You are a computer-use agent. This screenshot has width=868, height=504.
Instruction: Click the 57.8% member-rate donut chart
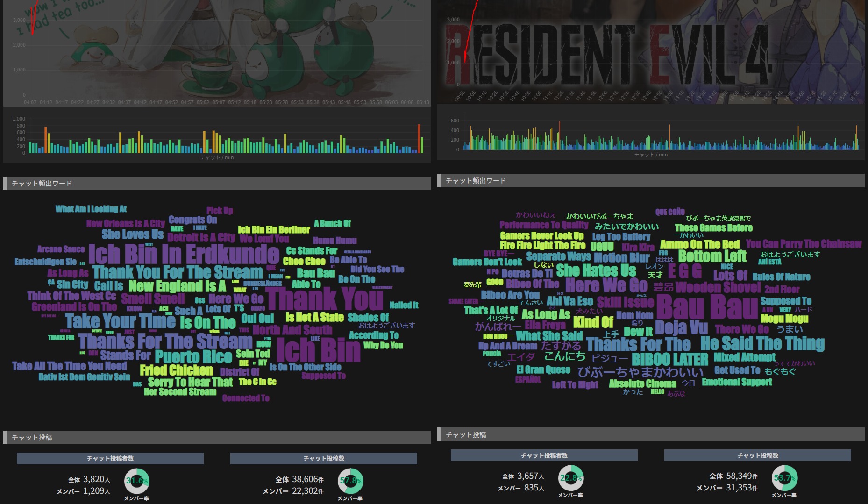(350, 481)
